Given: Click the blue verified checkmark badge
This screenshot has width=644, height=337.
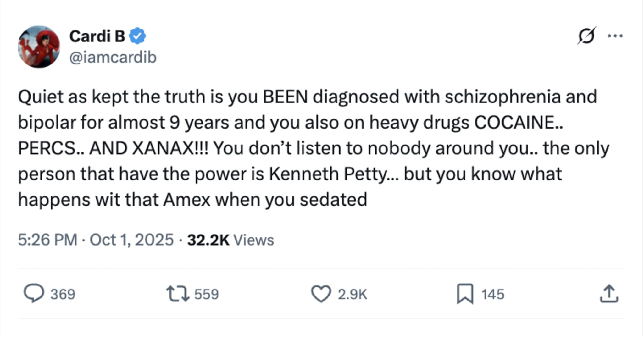Looking at the screenshot, I should click(137, 36).
